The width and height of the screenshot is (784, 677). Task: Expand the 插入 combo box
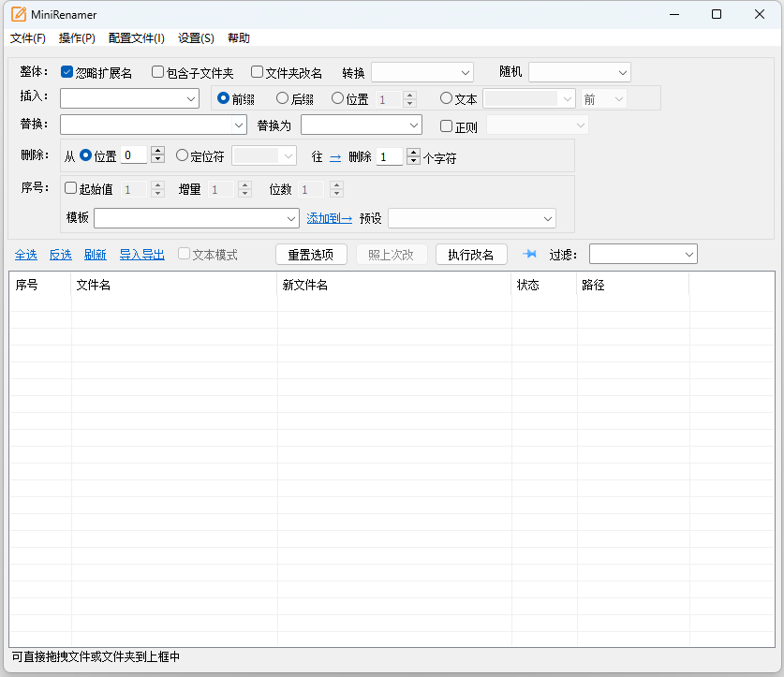[190, 98]
